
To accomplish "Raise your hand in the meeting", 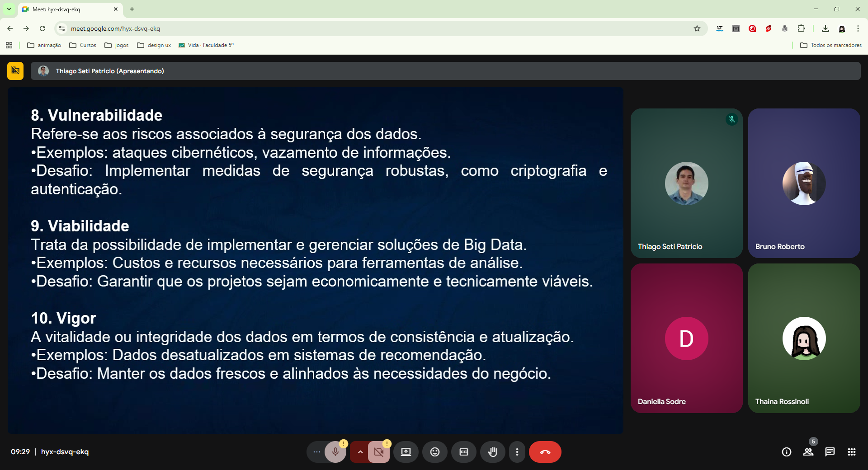I will [x=493, y=452].
